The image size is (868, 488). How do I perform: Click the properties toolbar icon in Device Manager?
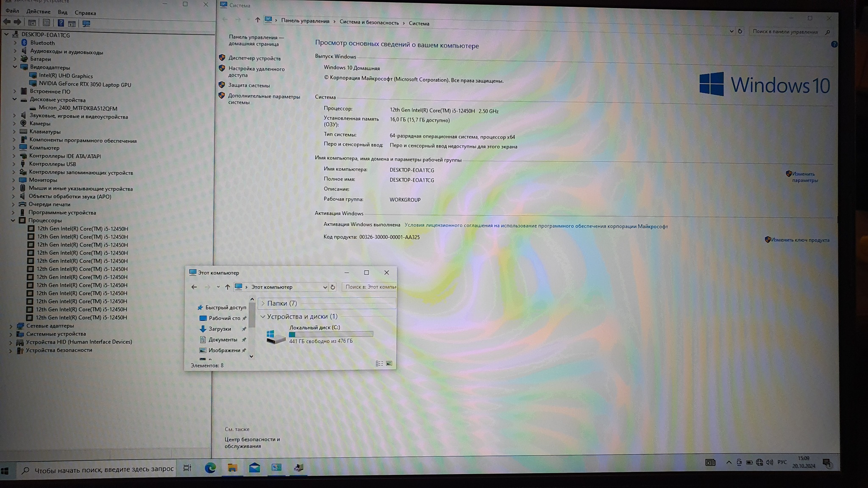coord(47,23)
